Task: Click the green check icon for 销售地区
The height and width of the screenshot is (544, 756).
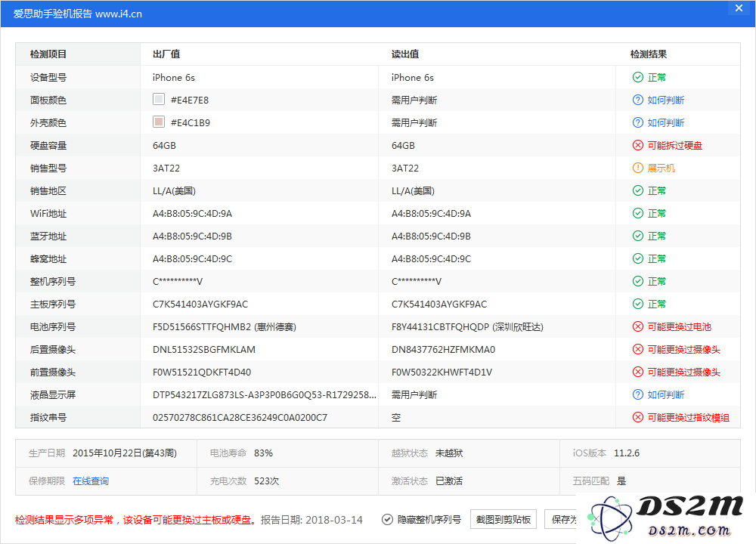Action: click(x=637, y=190)
